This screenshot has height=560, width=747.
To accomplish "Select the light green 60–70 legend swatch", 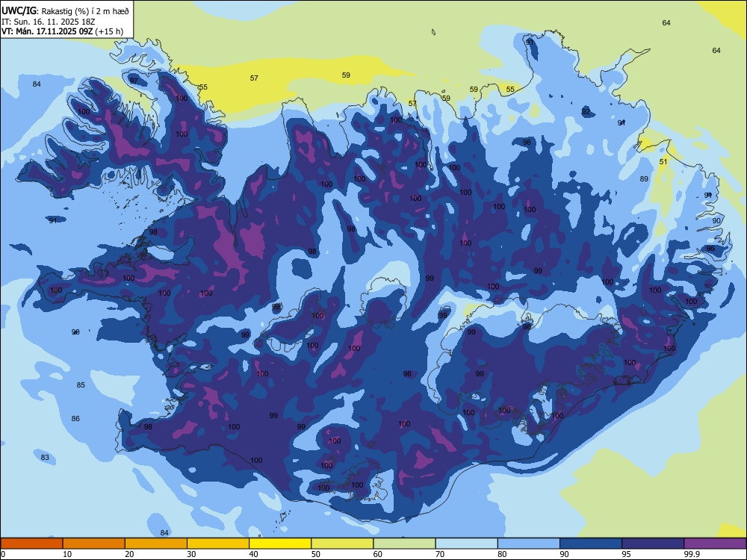I will (404, 544).
